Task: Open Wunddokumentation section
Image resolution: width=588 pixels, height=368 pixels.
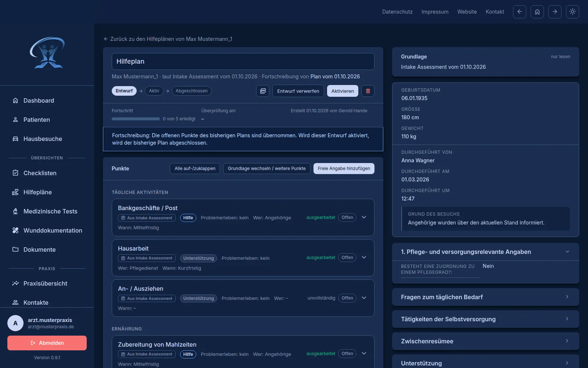Action: pos(47,230)
